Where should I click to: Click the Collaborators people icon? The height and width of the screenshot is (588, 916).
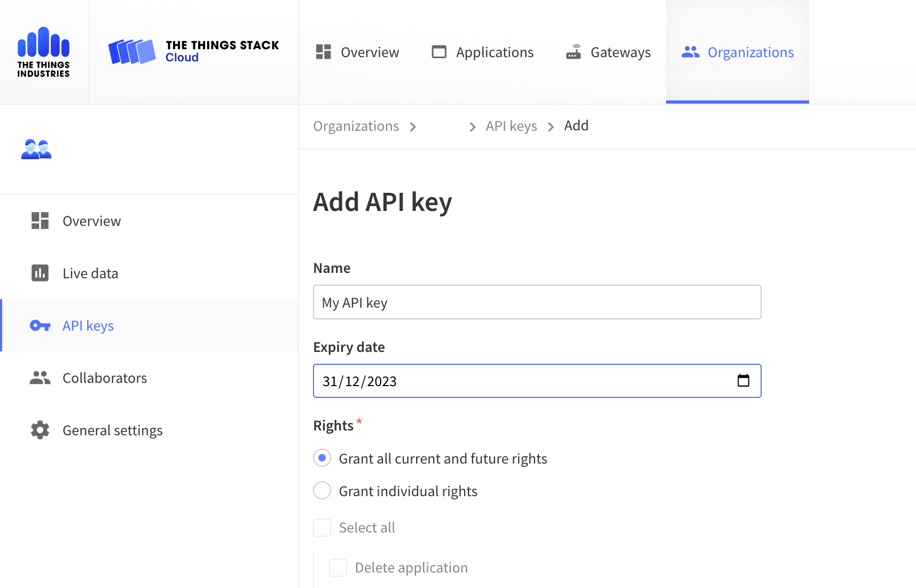tap(40, 378)
